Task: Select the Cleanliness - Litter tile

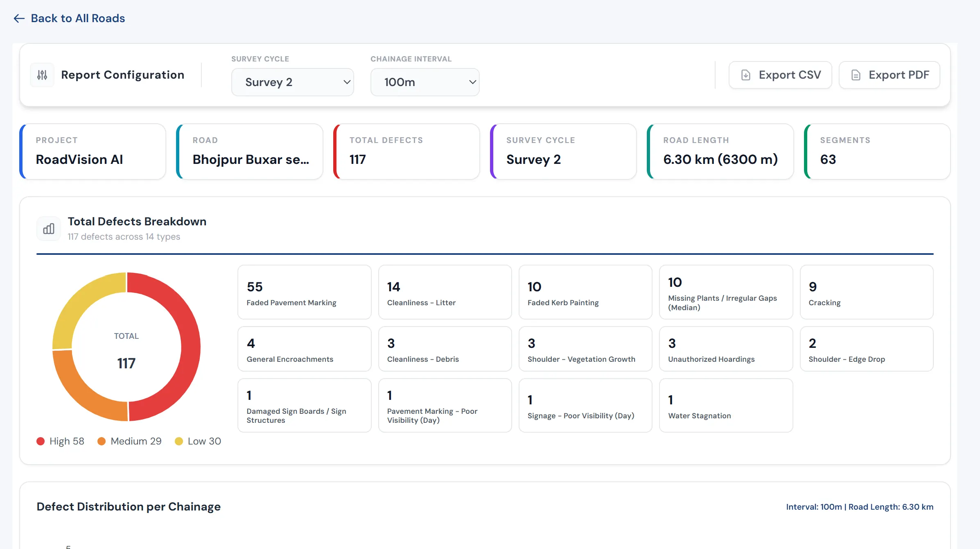Action: click(445, 292)
